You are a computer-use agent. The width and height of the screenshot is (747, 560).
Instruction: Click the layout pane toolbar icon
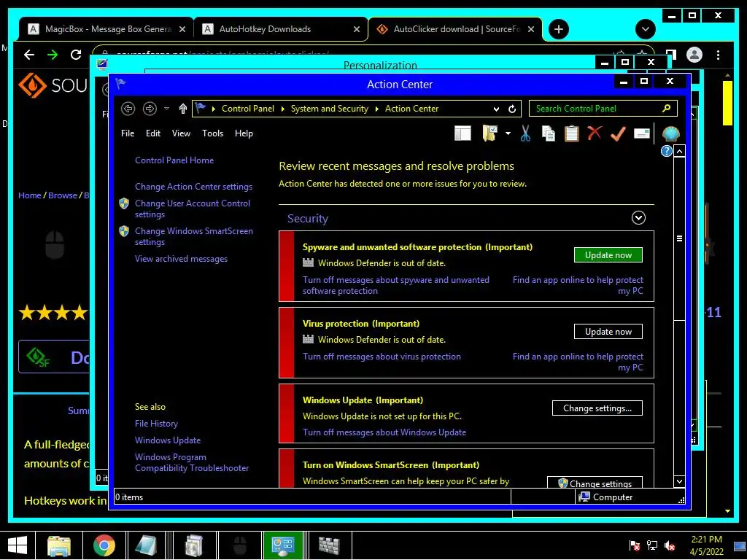462,134
